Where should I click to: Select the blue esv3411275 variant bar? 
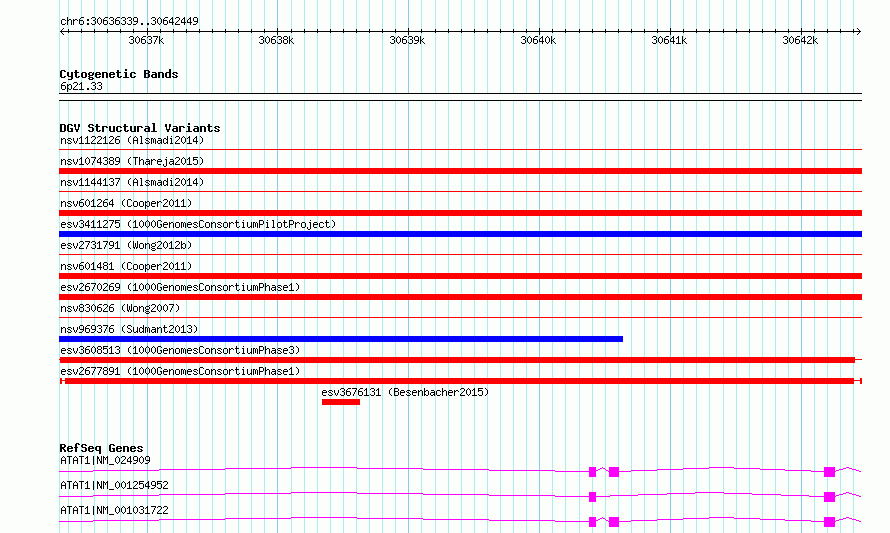[x=460, y=234]
